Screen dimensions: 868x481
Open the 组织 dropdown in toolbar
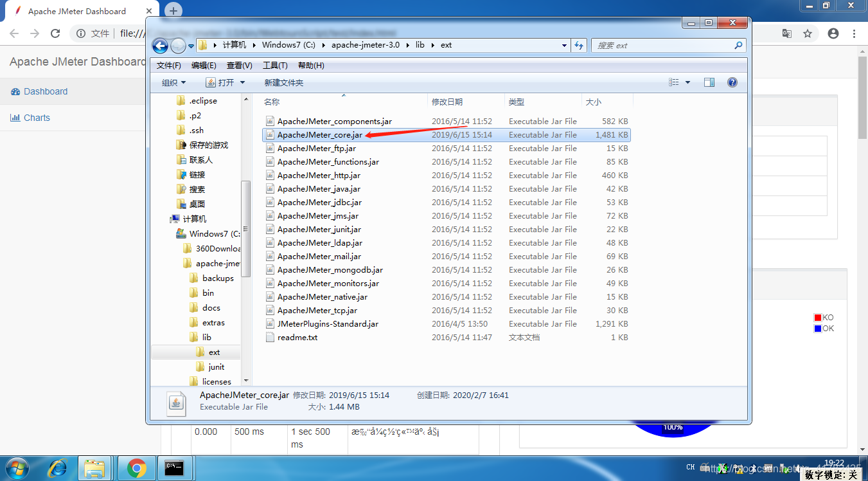point(173,82)
